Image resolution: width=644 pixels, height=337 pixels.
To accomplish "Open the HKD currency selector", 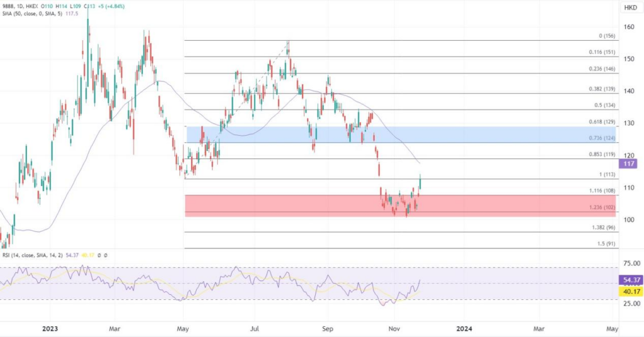I will [x=629, y=8].
